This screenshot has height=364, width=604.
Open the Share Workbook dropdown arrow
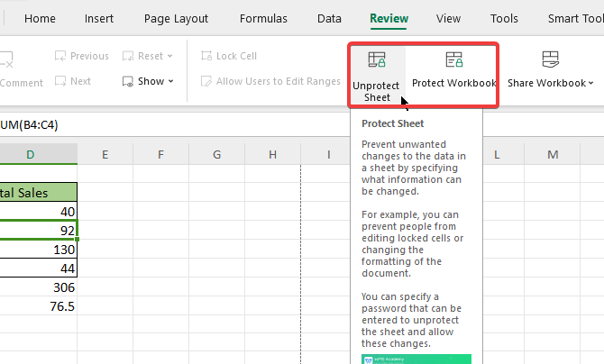[590, 83]
